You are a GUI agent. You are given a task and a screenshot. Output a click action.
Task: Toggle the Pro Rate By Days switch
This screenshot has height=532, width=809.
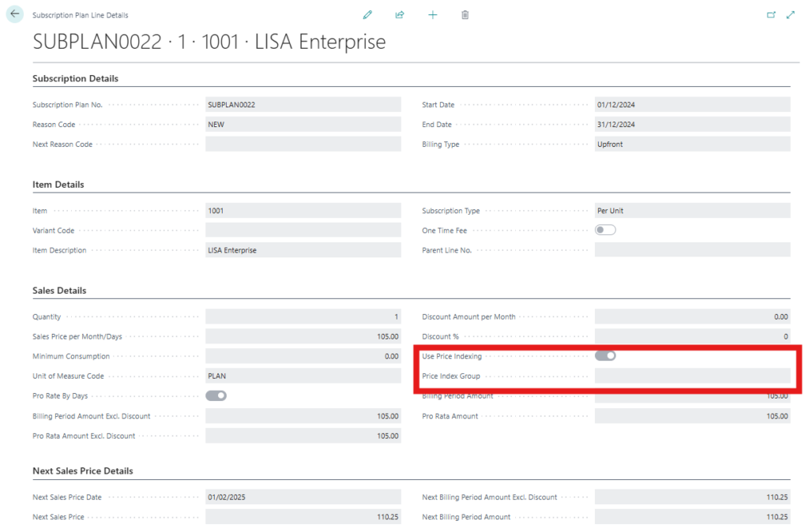coord(216,395)
